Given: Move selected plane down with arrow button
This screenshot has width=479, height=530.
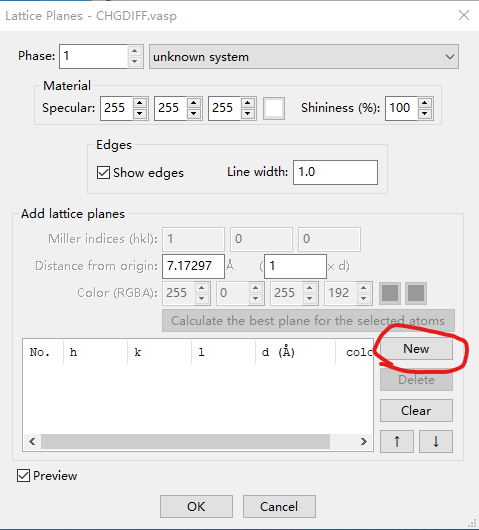Looking at the screenshot, I should tap(436, 441).
